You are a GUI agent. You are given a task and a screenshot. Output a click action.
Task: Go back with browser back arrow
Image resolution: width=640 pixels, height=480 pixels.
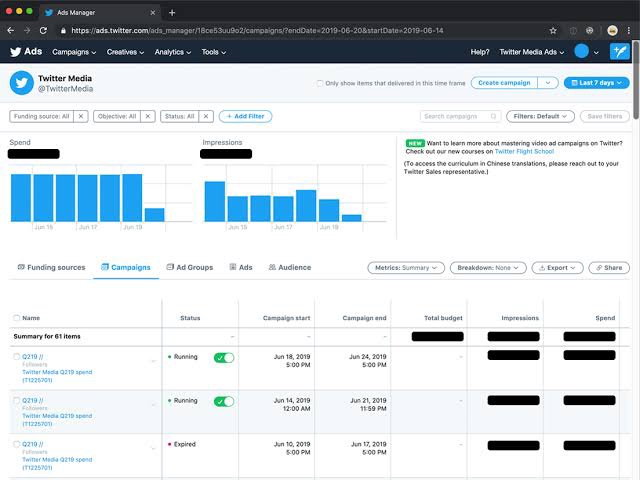pyautogui.click(x=11, y=31)
